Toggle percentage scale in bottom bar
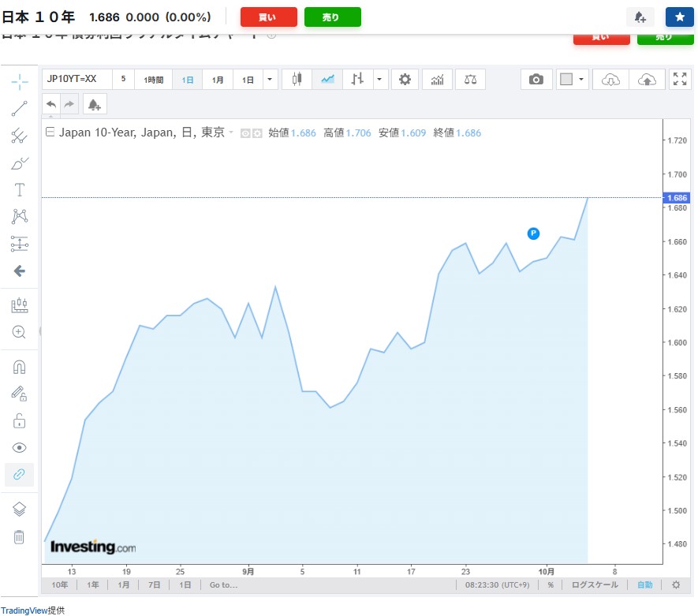 pyautogui.click(x=551, y=584)
